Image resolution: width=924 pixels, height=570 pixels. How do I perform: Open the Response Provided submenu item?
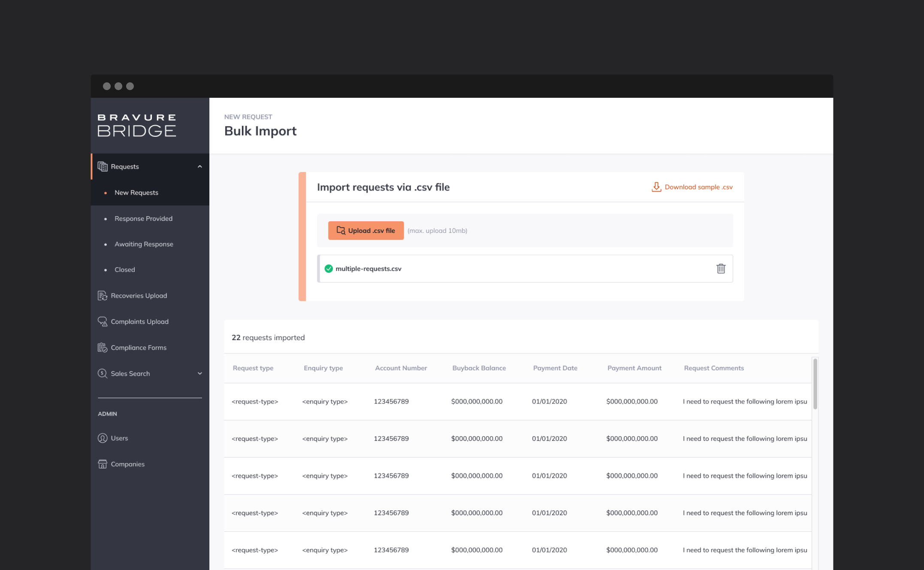click(x=143, y=218)
